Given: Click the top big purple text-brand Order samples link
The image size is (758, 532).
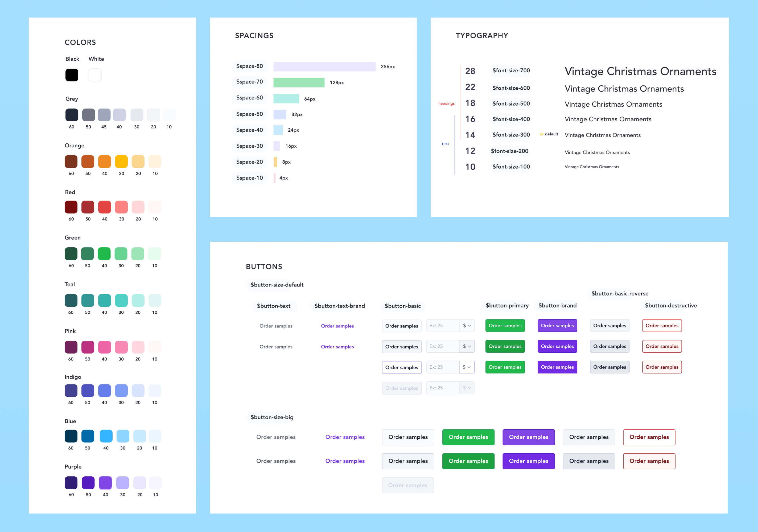Looking at the screenshot, I should [345, 437].
